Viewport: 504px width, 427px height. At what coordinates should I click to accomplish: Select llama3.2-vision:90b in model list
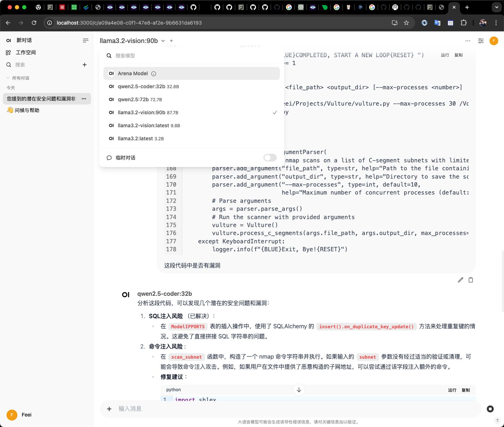pyautogui.click(x=192, y=112)
